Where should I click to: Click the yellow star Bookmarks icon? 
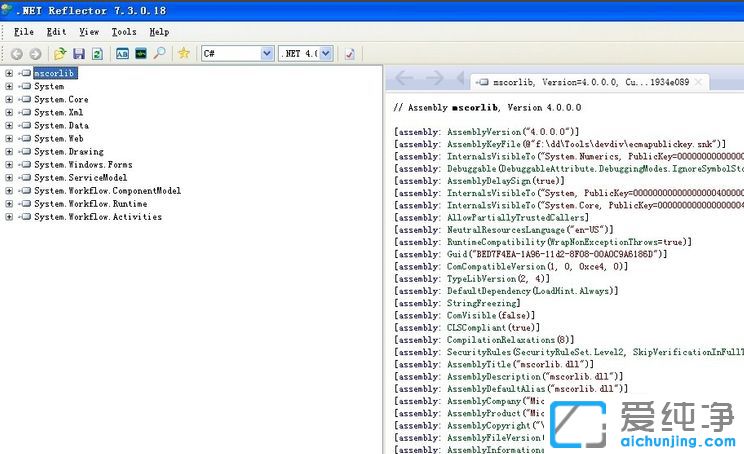[184, 53]
